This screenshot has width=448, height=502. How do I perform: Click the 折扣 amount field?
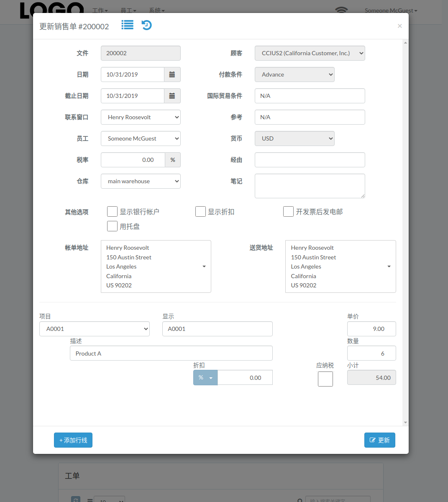click(245, 378)
